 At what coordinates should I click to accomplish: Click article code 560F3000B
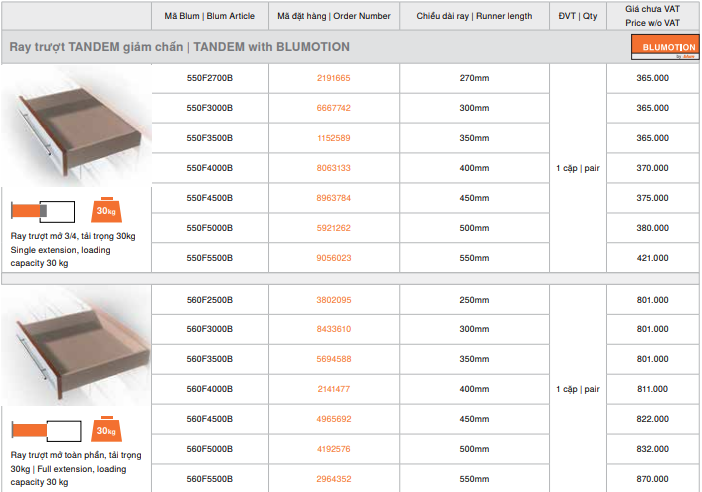(x=210, y=329)
